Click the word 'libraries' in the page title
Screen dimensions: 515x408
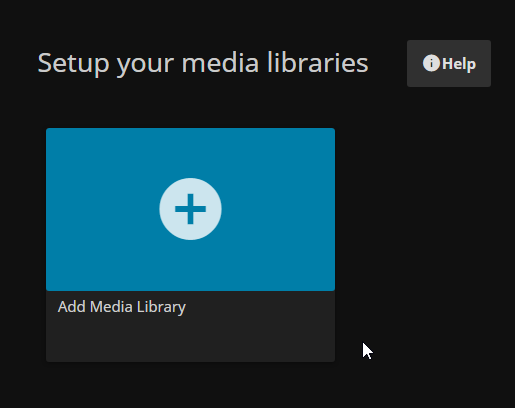coord(318,62)
